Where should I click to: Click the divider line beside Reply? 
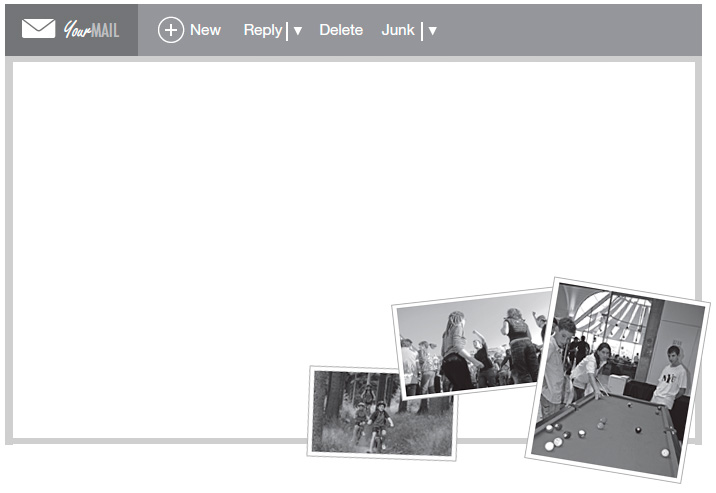click(287, 31)
